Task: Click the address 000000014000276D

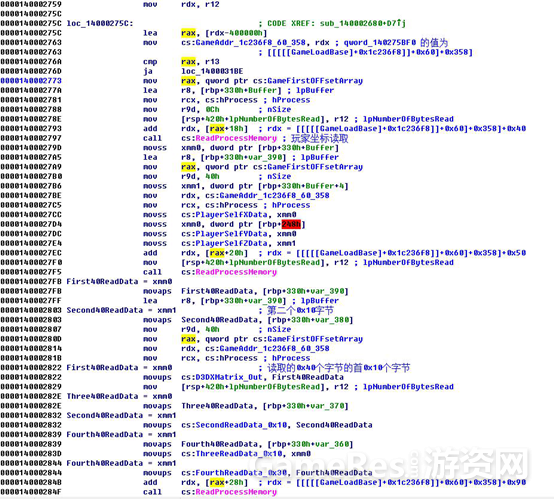Action: point(31,71)
